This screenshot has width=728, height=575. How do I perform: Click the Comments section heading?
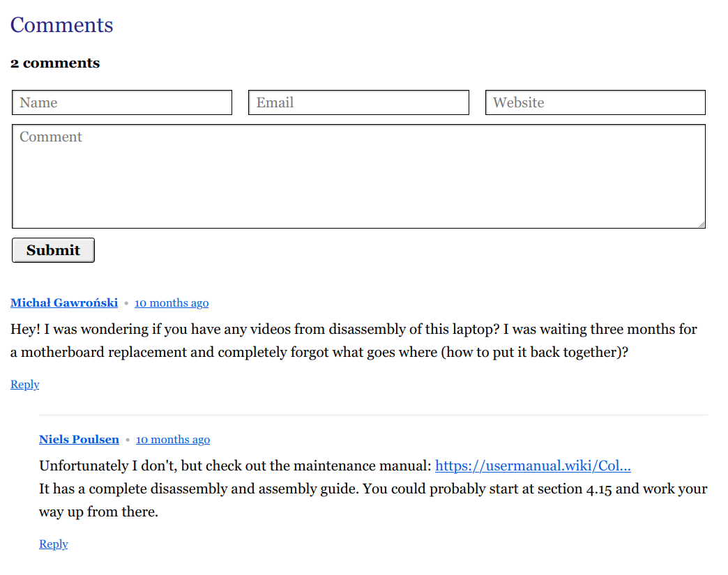tap(62, 25)
